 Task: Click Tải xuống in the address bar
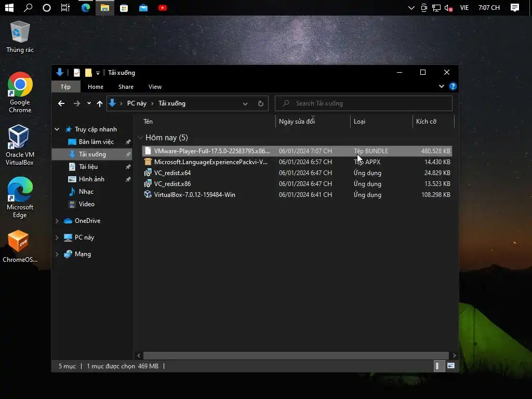(x=171, y=103)
